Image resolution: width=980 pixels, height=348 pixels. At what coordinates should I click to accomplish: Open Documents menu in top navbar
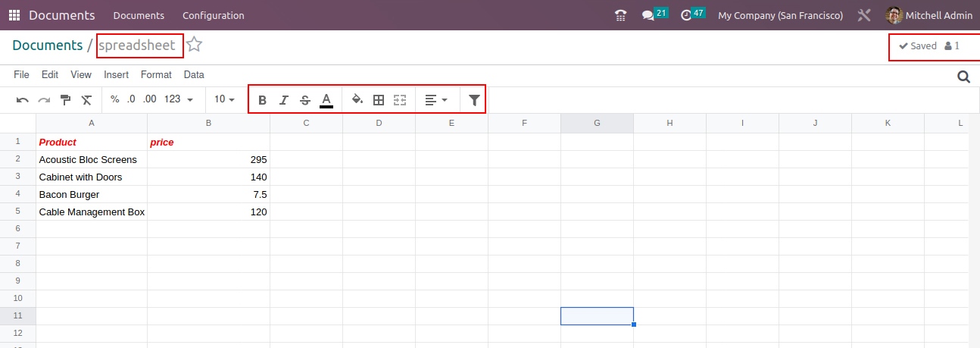(139, 15)
